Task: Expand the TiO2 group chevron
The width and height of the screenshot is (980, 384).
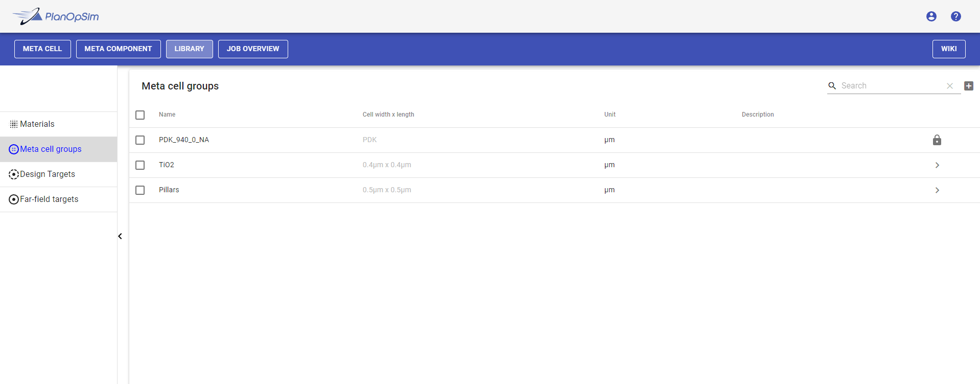Action: (937, 165)
